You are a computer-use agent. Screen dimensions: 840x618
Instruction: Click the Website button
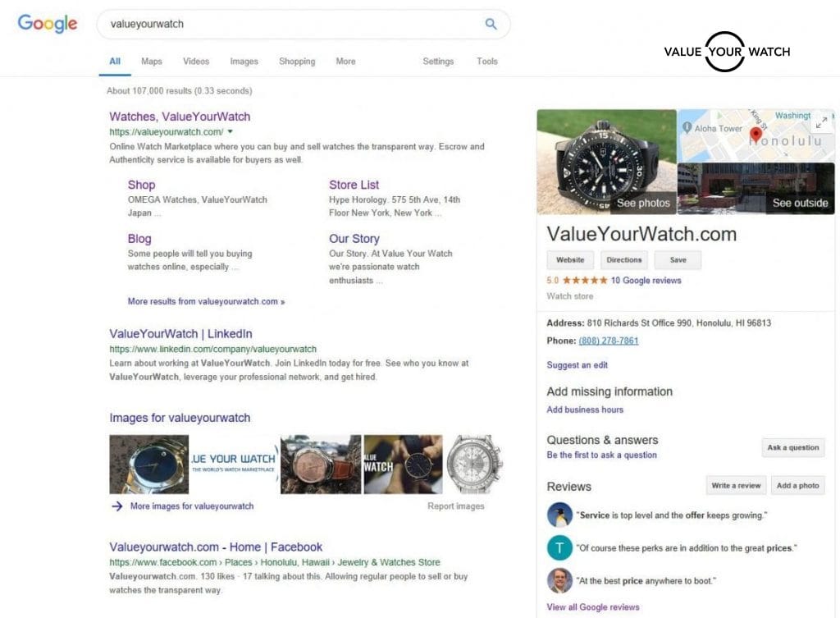[570, 260]
